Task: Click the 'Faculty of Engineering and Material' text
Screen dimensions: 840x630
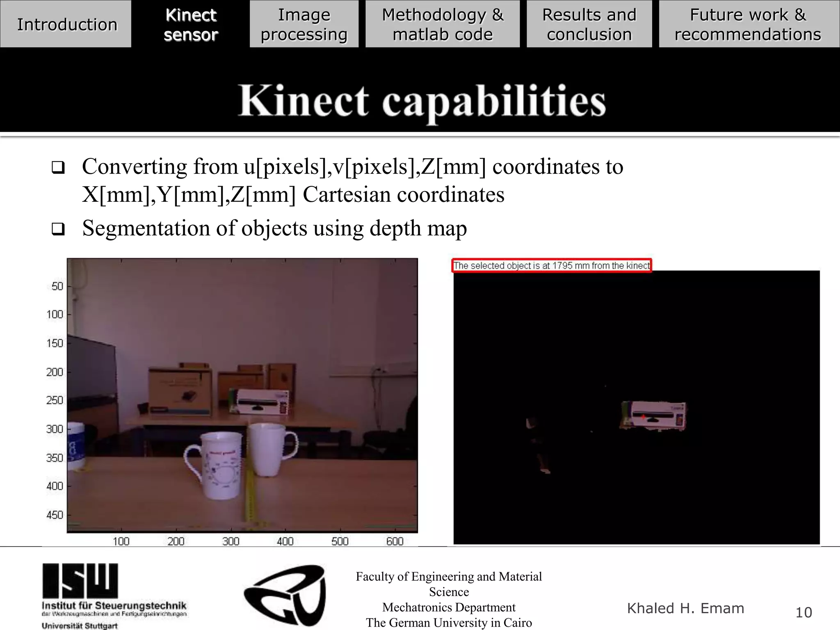Action: [449, 576]
